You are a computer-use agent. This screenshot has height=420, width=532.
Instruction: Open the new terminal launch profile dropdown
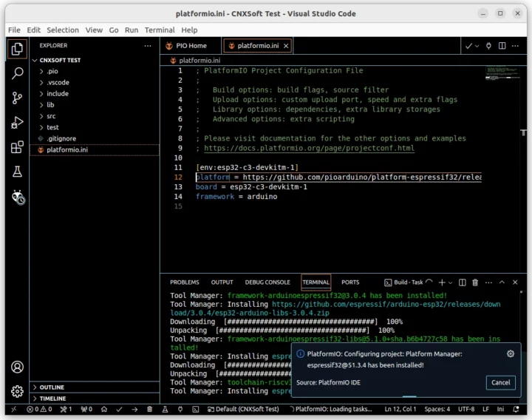[x=451, y=282]
